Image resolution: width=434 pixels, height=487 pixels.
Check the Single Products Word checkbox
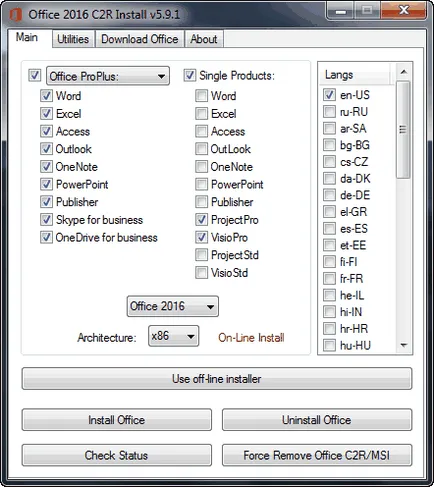point(201,96)
